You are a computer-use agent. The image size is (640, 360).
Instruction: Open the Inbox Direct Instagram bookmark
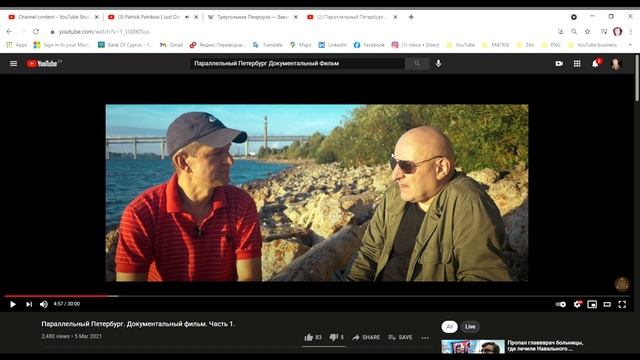[416, 45]
